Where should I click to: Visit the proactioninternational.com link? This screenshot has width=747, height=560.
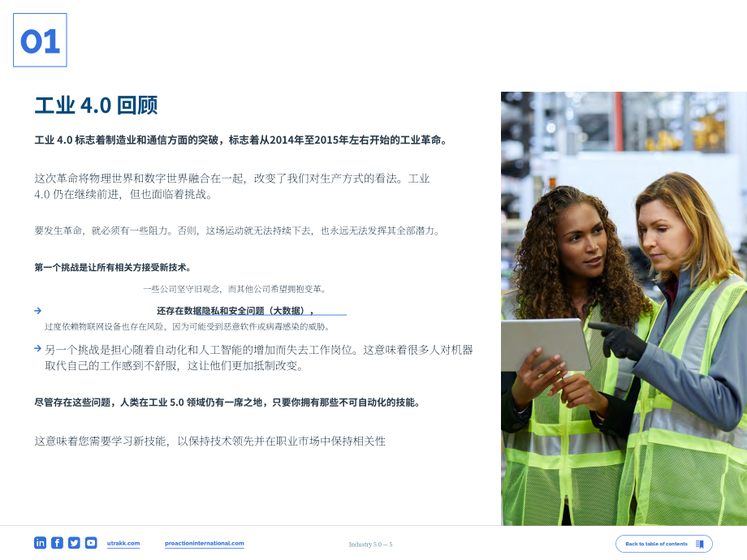[205, 543]
